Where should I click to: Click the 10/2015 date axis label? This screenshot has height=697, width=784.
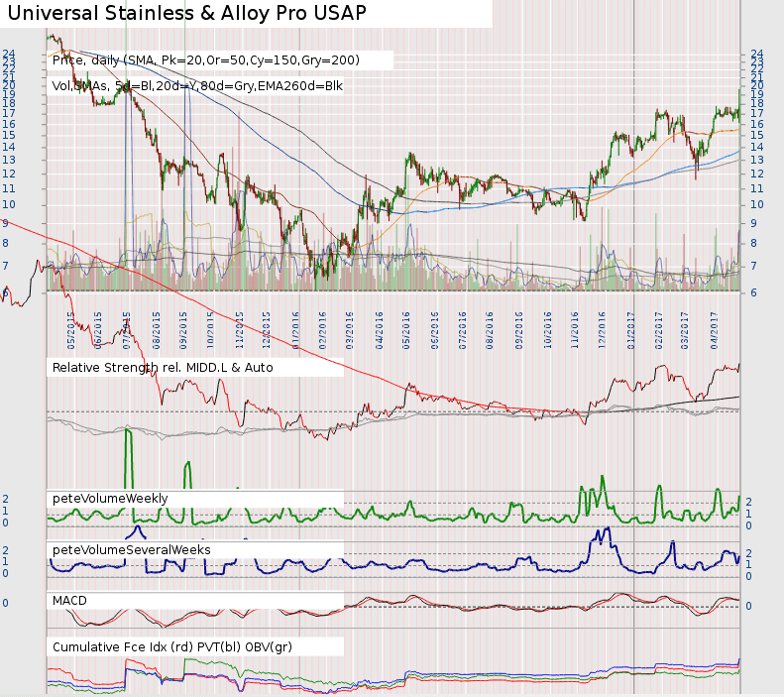[x=210, y=330]
